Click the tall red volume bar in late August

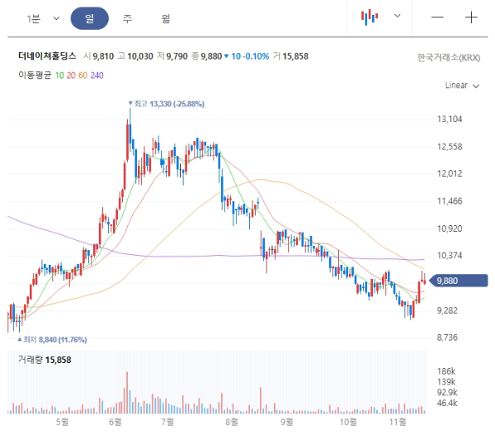261,401
